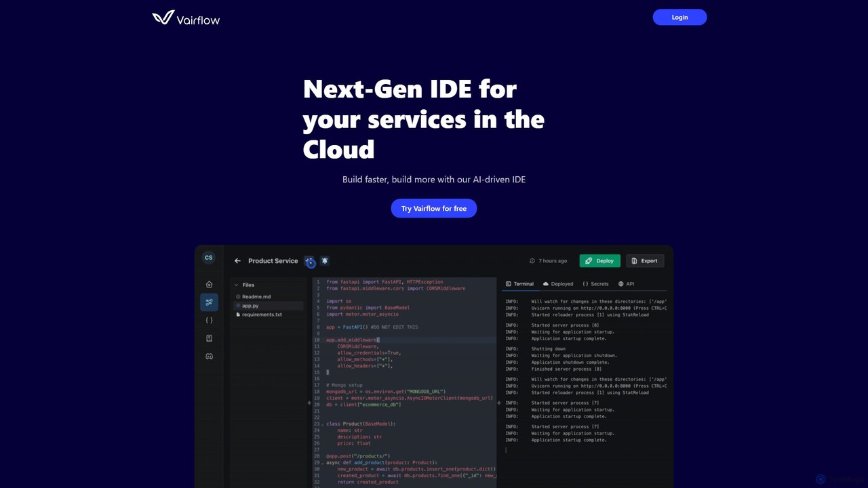Click the "import os" code line
The width and height of the screenshot is (868, 488).
click(339, 302)
